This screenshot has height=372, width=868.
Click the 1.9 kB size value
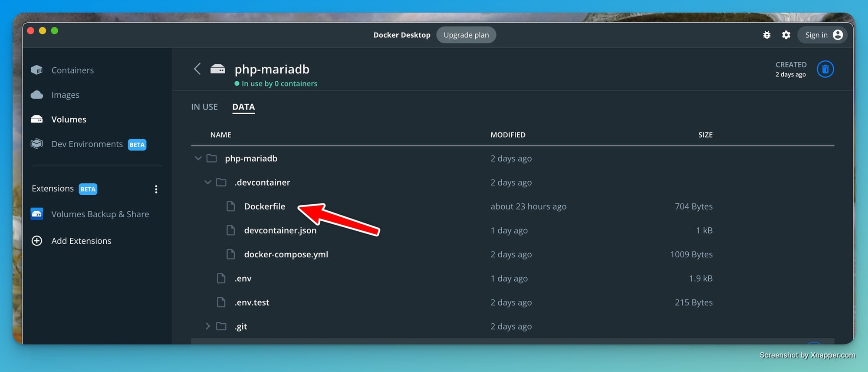700,278
